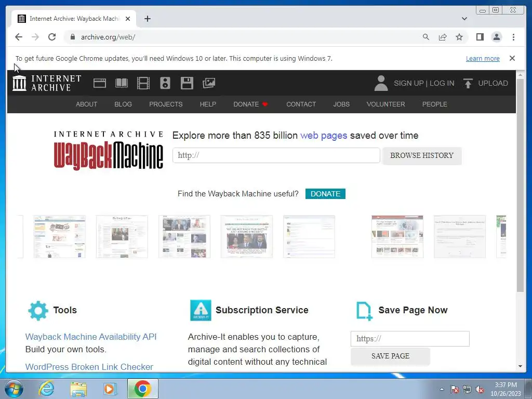Click the Internet Archive logo
532x399 pixels.
click(47, 83)
